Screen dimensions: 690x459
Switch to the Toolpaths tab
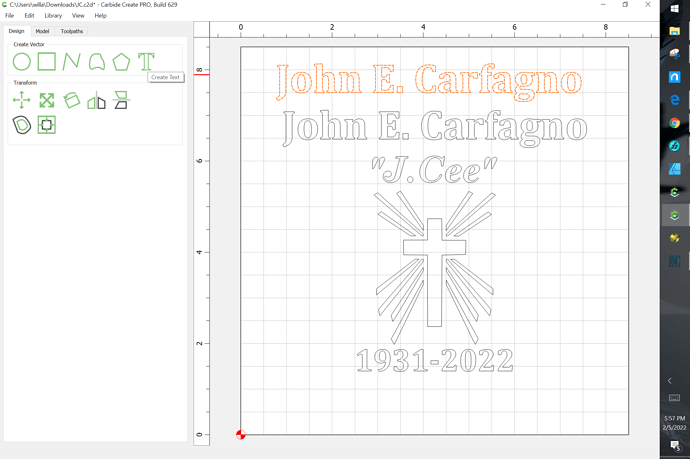(72, 31)
